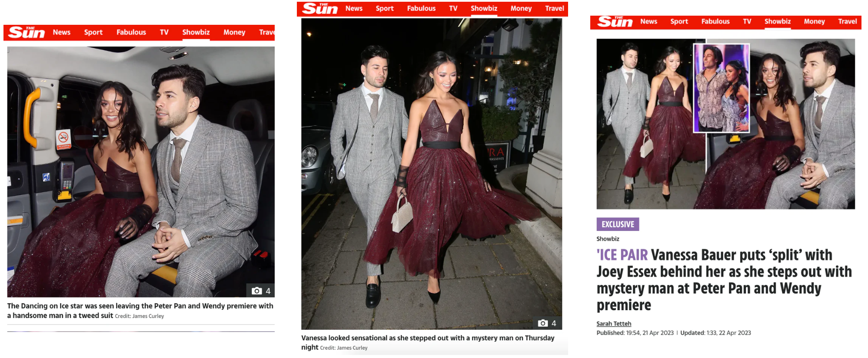Image resolution: width=868 pixels, height=358 pixels.
Task: Open Travel in the right navigation bar
Action: click(x=847, y=21)
